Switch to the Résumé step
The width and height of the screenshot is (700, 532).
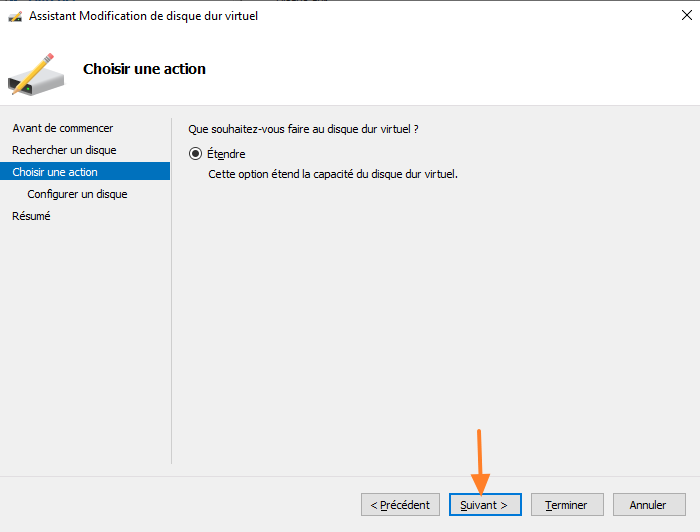pos(31,216)
